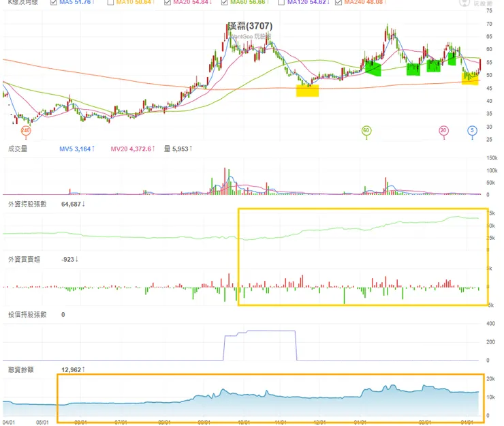
Task: Click the blue 5 marker pin
Action: coord(472,131)
